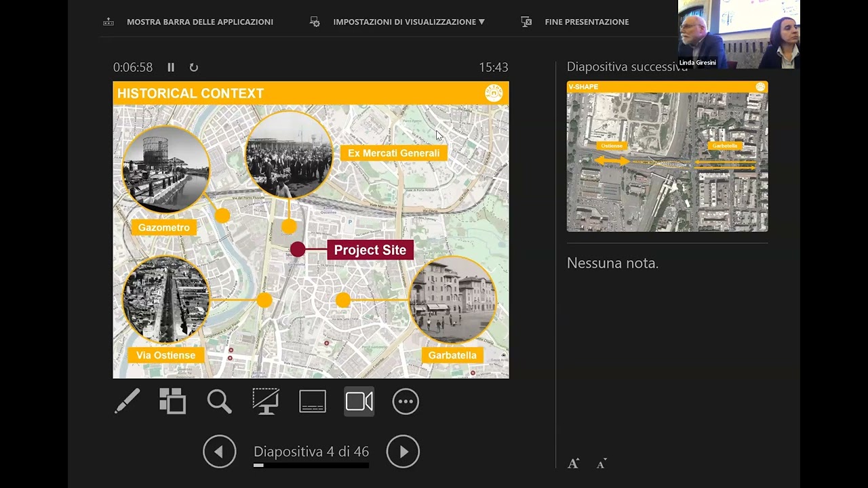Click the Garbatella label on current slide
868x488 pixels.
[x=452, y=355]
